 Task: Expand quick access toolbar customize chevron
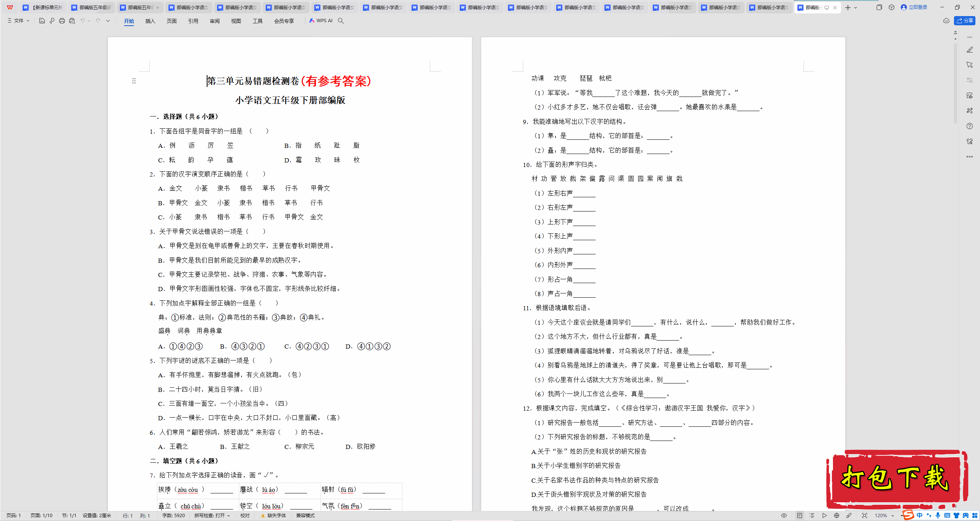pyautogui.click(x=108, y=21)
